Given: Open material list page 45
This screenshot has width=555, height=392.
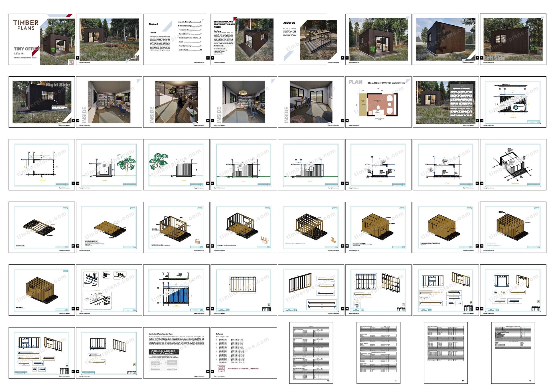Looking at the screenshot, I should point(311,353).
